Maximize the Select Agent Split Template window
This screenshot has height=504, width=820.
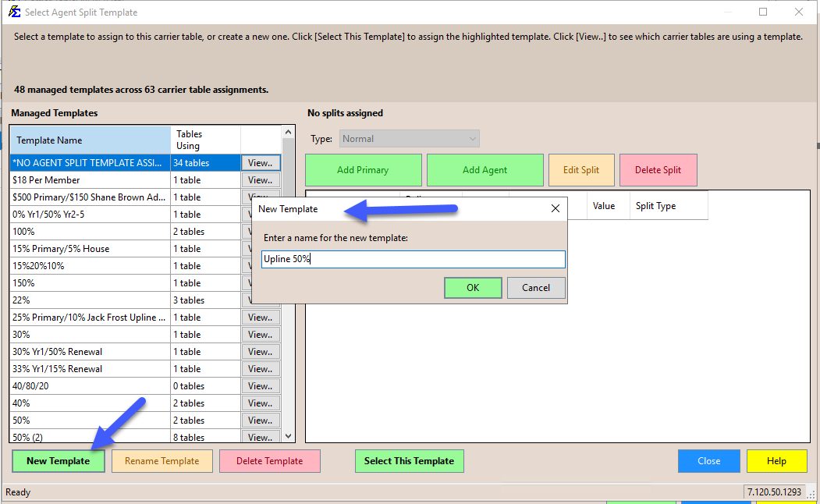pos(763,12)
